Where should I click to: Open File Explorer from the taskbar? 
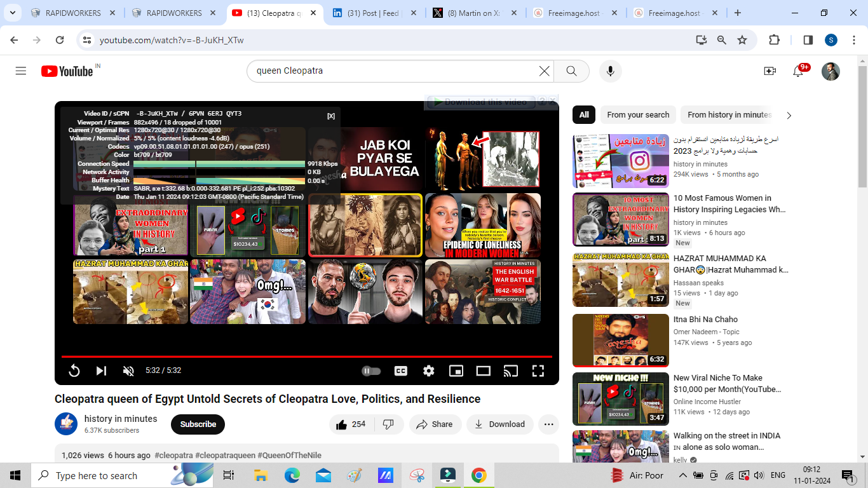261,475
